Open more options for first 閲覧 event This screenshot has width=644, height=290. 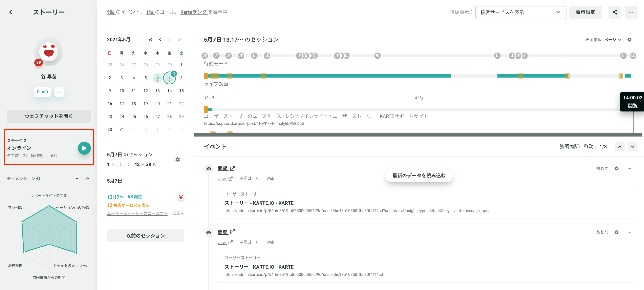(x=629, y=168)
